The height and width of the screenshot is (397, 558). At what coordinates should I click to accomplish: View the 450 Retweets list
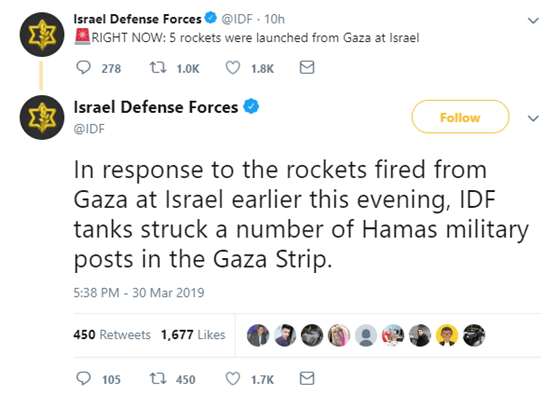(x=112, y=335)
